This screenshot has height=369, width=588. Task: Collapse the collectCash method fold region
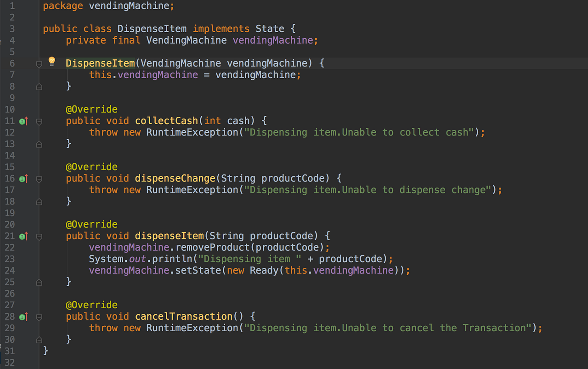coord(39,121)
